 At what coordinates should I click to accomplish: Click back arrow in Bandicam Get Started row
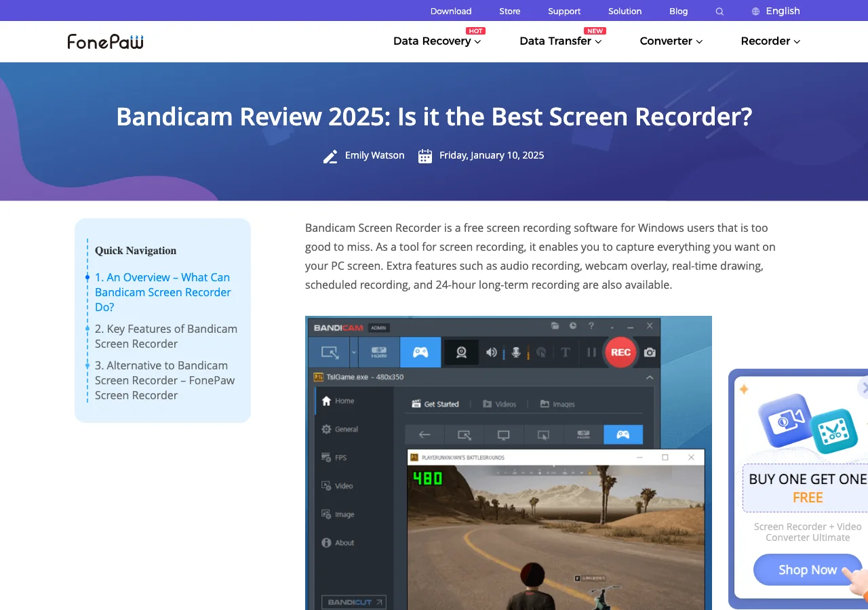pyautogui.click(x=425, y=435)
